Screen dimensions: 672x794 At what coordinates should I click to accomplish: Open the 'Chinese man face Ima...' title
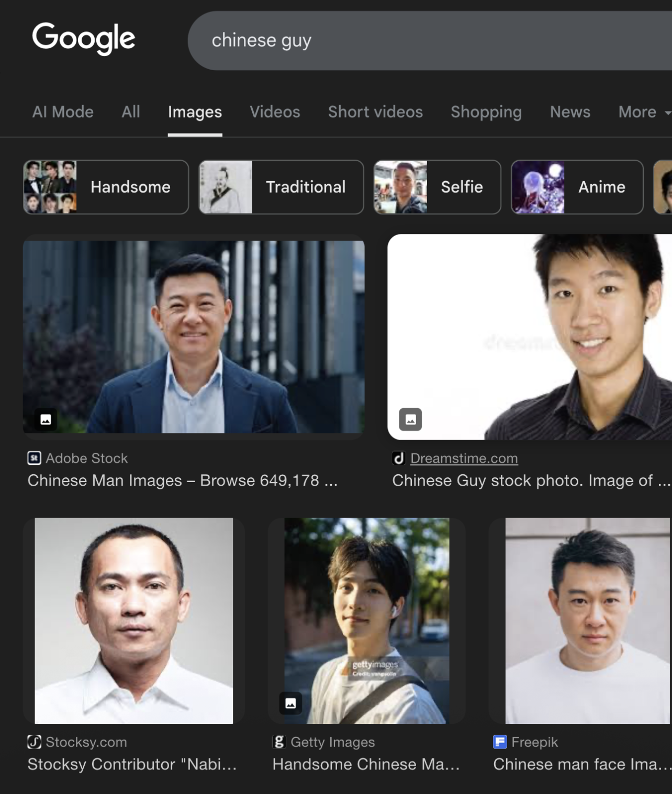coord(582,765)
